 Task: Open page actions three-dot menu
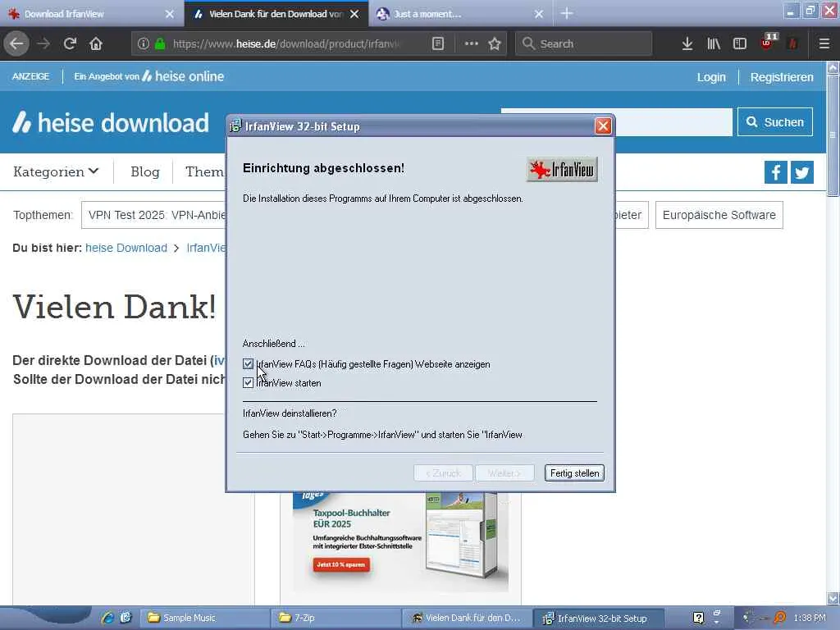[x=471, y=43]
